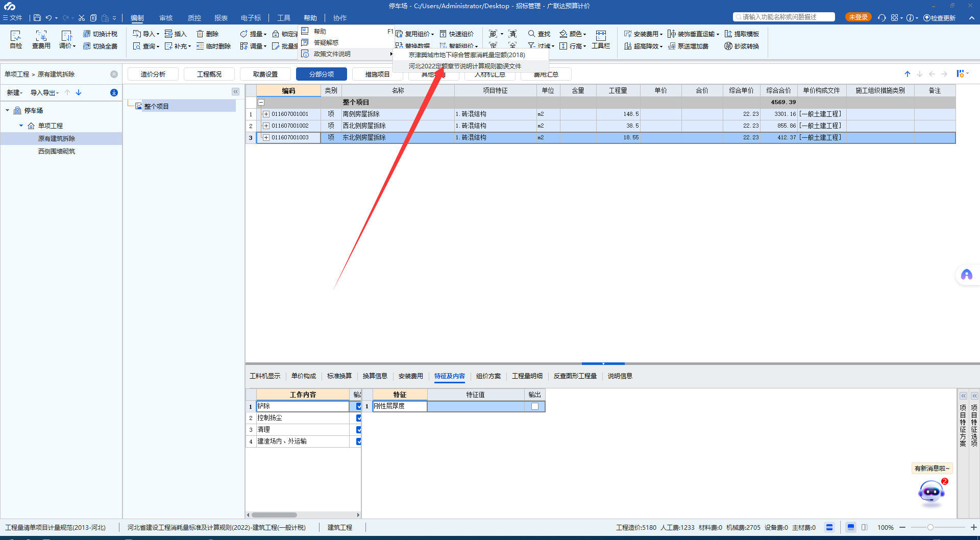The height and width of the screenshot is (540, 980).
Task: Open the 超高降效 dropdown
Action: 643,46
